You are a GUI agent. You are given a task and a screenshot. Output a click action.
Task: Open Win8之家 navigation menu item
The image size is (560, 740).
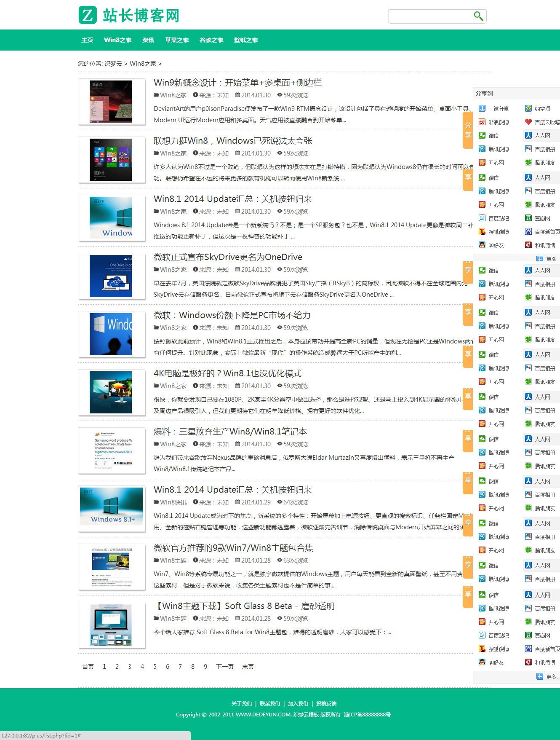(118, 40)
